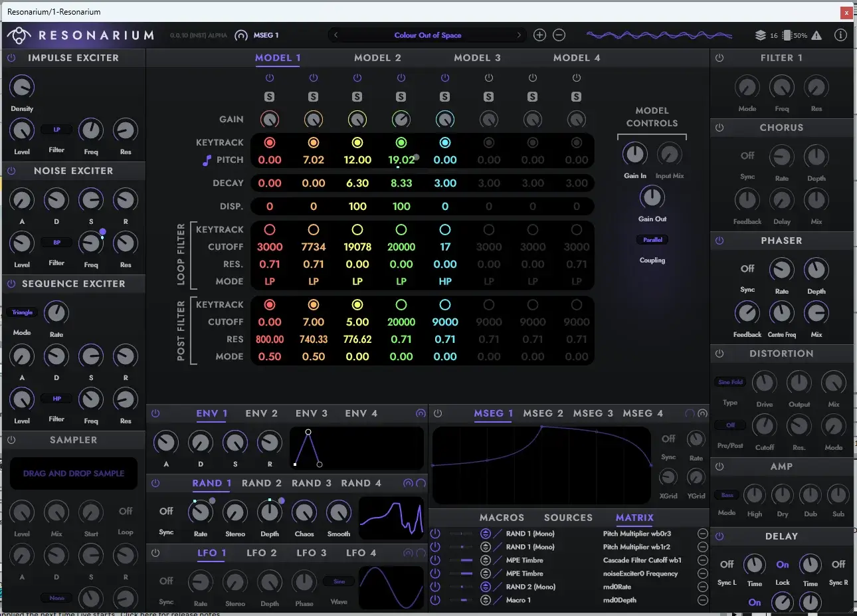The image size is (857, 616).
Task: Solo the first resonator model with its S button
Action: pyautogui.click(x=269, y=96)
